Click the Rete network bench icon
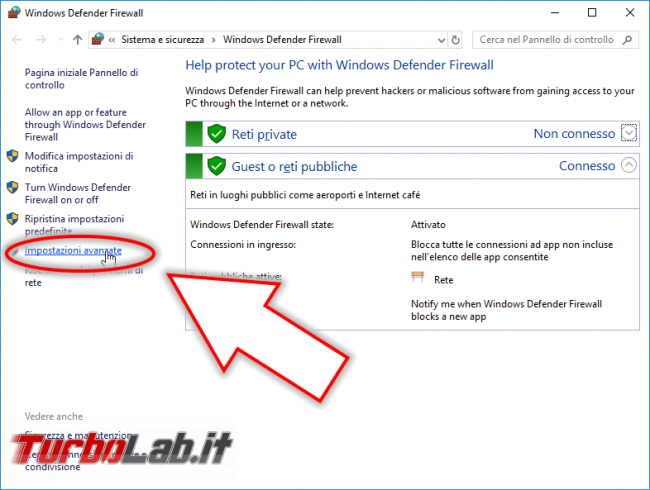Image resolution: width=650 pixels, height=490 pixels. coord(418,277)
